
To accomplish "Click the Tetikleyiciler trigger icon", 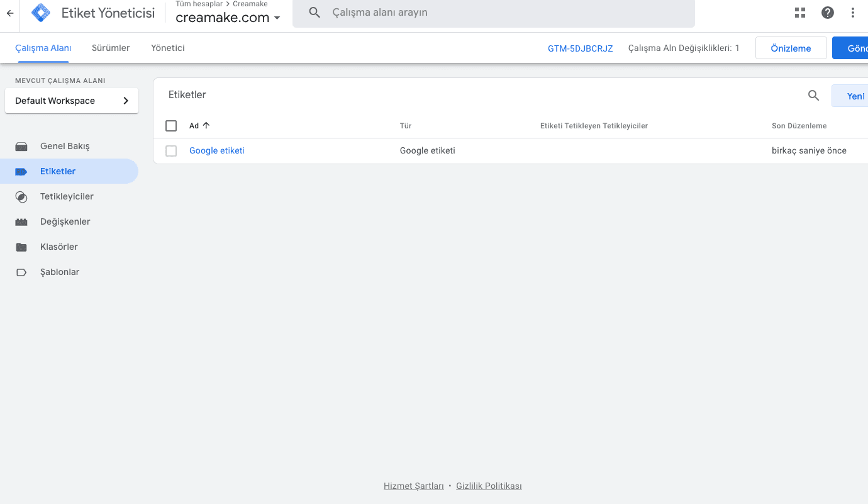I will 21,197.
